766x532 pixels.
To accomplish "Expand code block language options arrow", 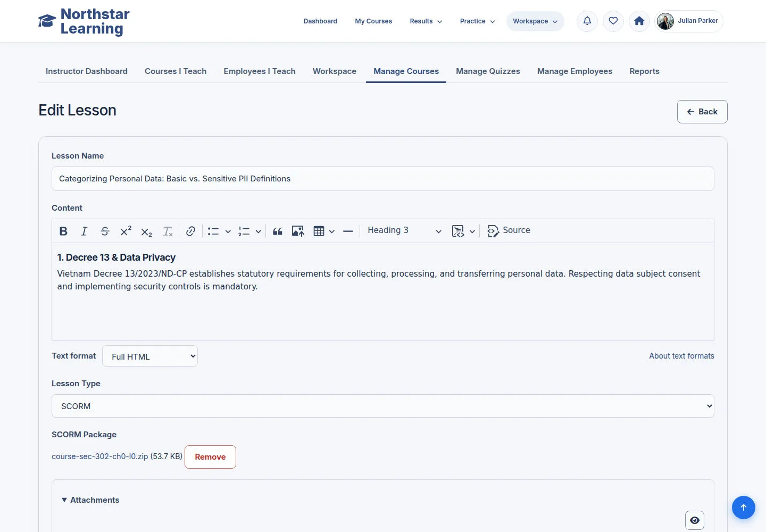I will [472, 231].
